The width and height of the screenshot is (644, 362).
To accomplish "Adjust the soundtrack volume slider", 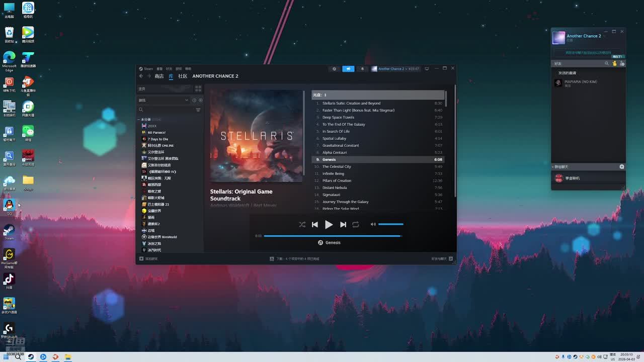I will pos(390,224).
